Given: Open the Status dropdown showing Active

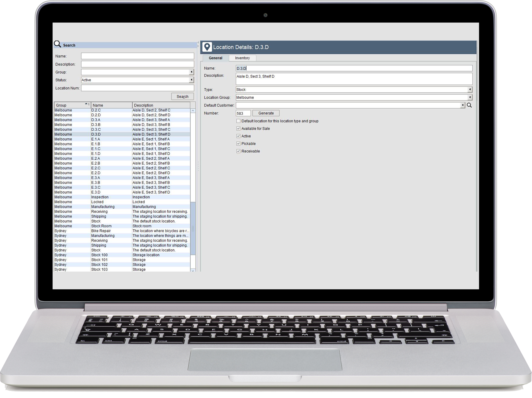Looking at the screenshot, I should pos(191,80).
